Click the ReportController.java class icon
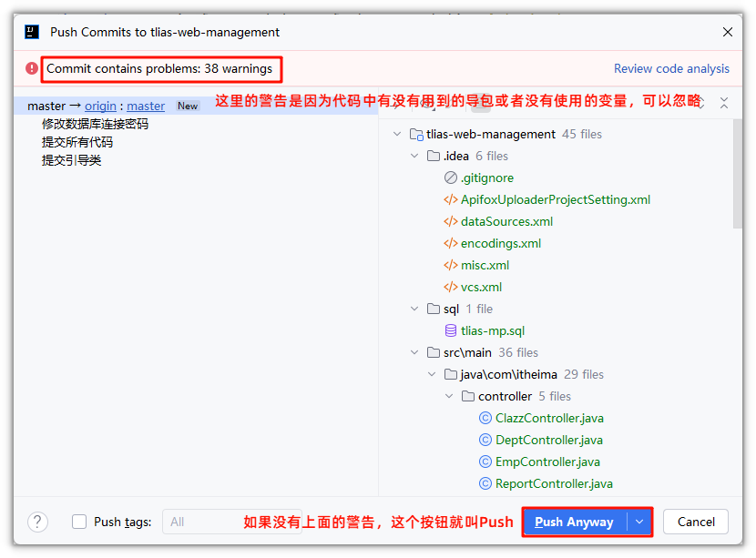The width and height of the screenshot is (756, 558). tap(485, 483)
